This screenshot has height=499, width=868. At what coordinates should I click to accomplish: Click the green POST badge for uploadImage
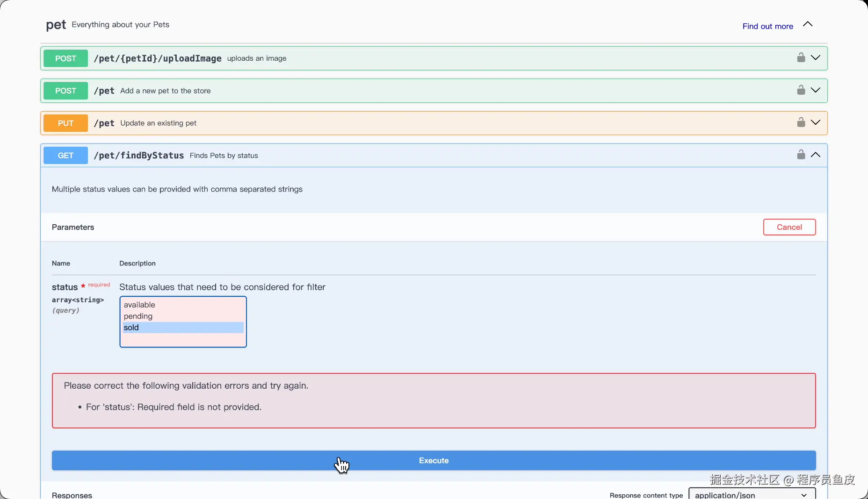click(65, 58)
